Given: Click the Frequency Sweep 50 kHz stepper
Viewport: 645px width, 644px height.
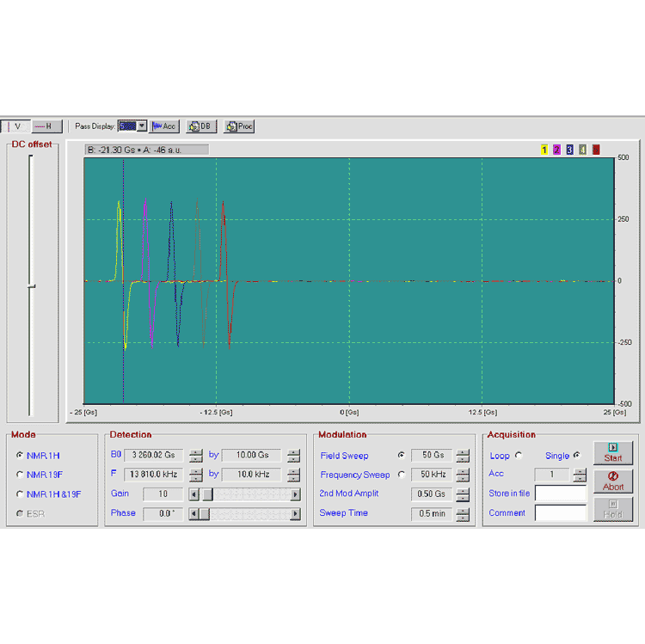Looking at the screenshot, I should (463, 475).
